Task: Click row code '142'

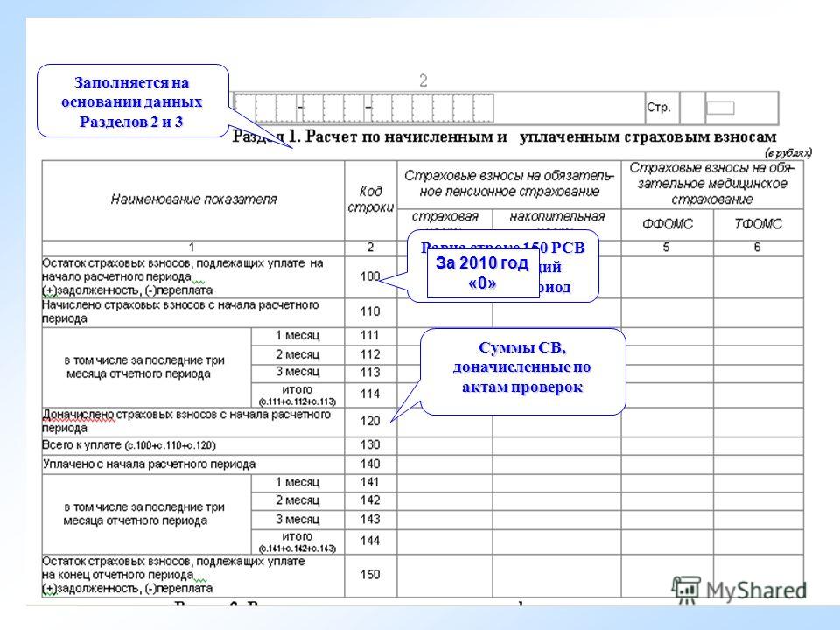Action: [x=370, y=500]
